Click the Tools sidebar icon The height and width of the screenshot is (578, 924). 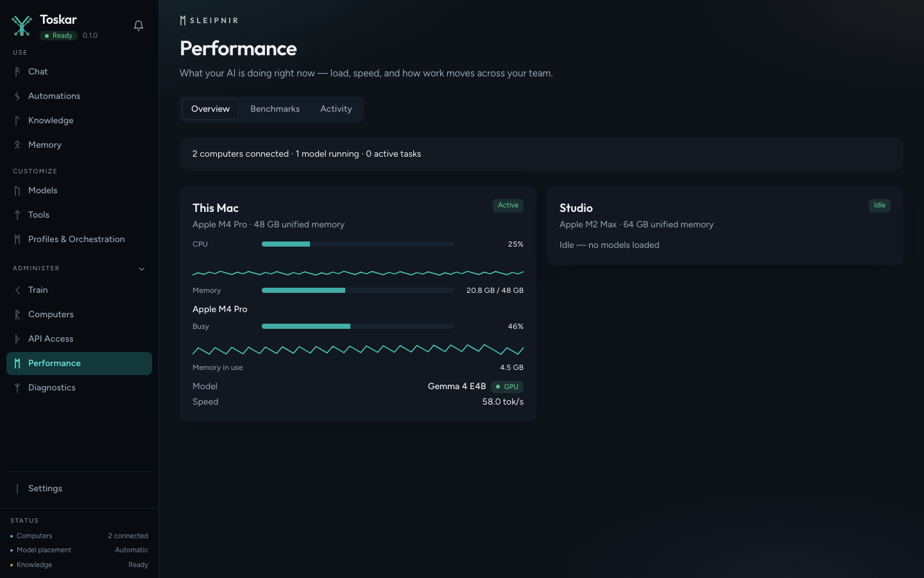coord(17,215)
